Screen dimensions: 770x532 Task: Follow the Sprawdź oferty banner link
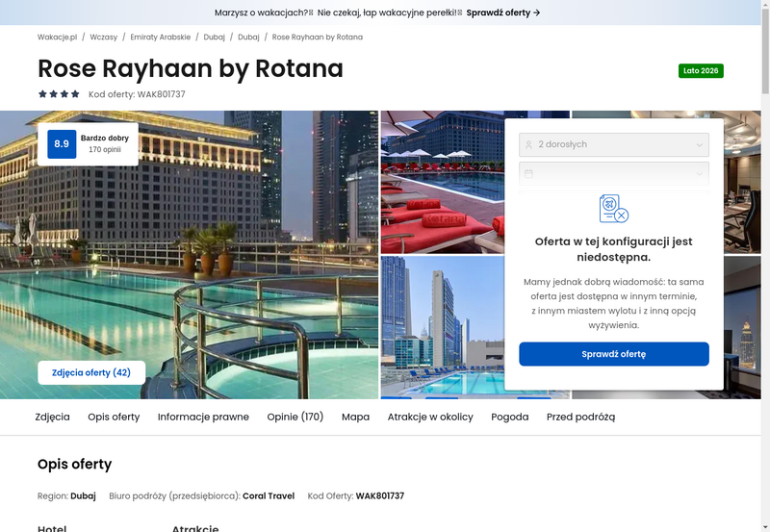(503, 13)
